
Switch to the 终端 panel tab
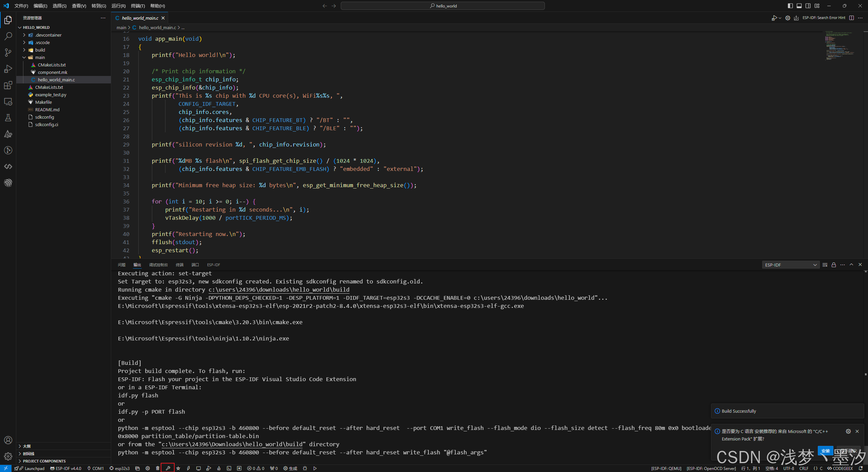(x=179, y=265)
